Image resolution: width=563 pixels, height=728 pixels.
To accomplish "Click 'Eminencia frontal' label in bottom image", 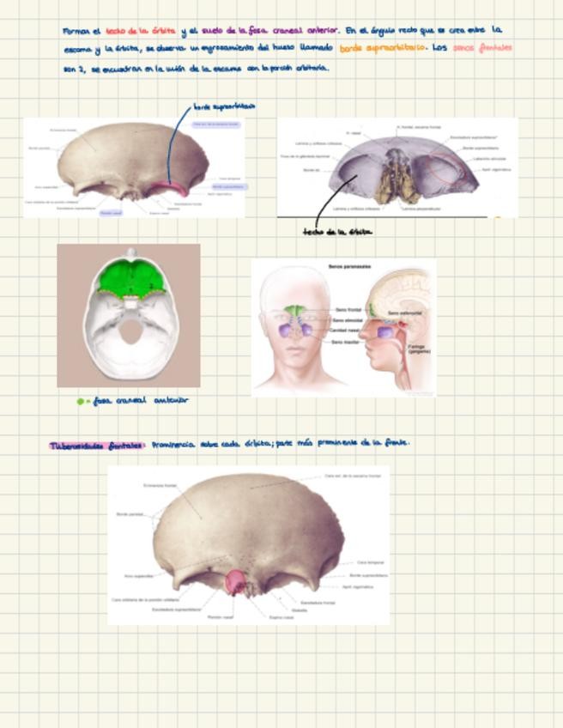I will coord(160,485).
